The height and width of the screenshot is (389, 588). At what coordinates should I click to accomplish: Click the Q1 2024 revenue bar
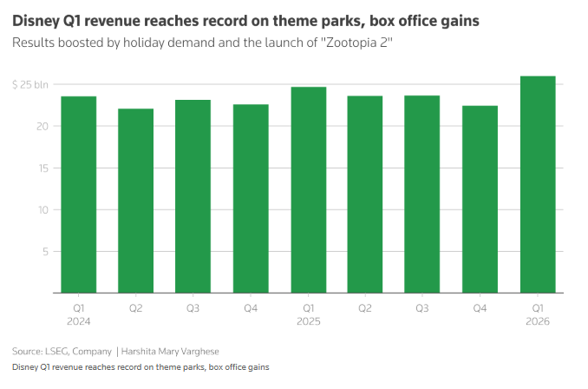pos(79,194)
